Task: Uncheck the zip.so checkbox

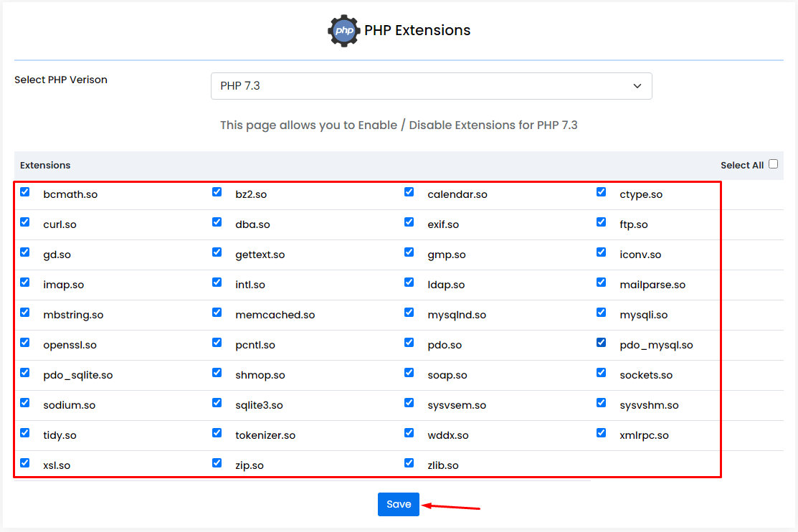Action: point(217,462)
